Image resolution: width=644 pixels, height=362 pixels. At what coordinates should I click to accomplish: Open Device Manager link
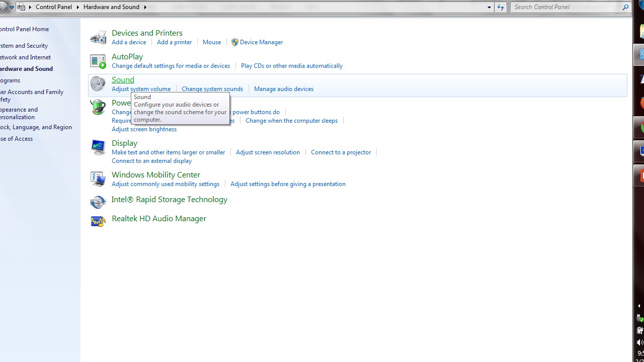point(261,42)
